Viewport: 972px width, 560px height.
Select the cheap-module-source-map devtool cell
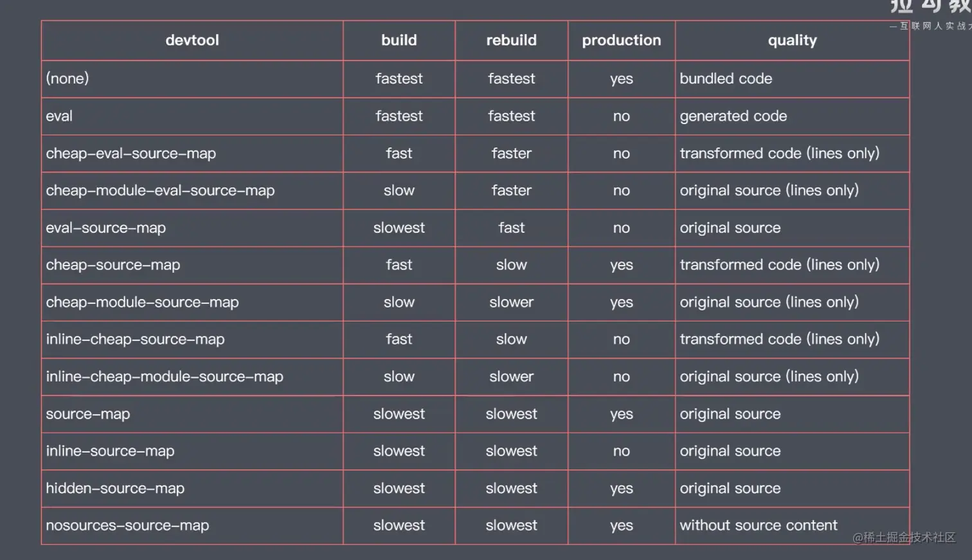(142, 302)
